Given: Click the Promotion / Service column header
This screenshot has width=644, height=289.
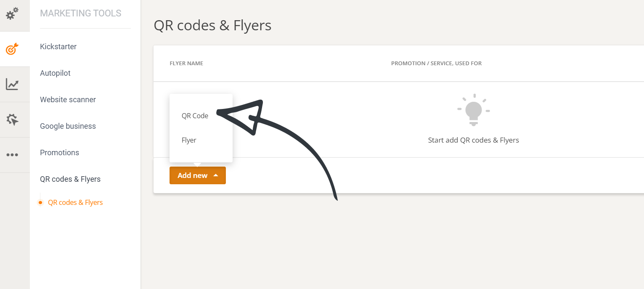Looking at the screenshot, I should coord(436,64).
